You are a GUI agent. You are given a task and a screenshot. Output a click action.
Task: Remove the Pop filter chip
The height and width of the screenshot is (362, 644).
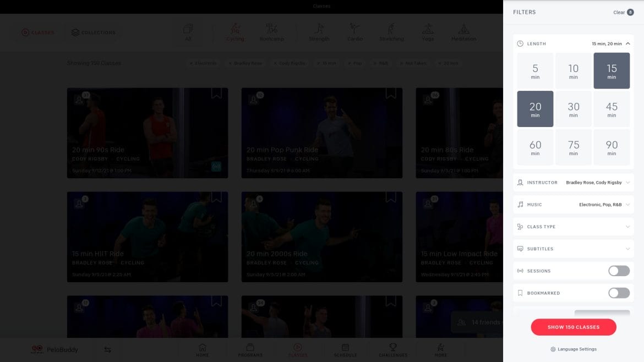coord(350,63)
